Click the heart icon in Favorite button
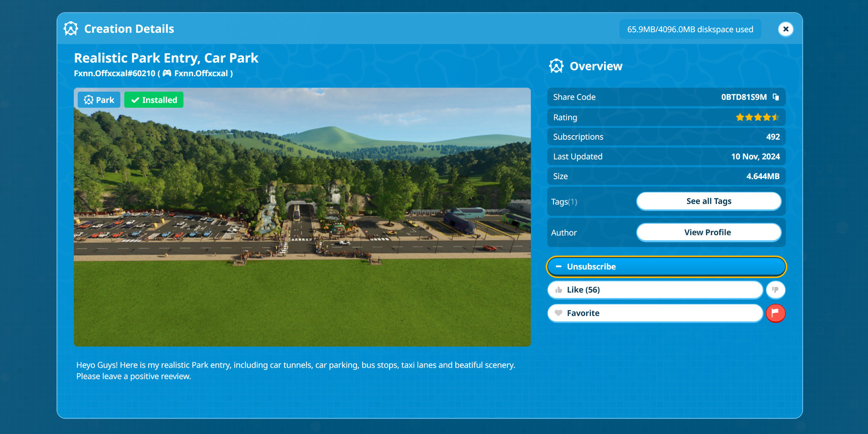Image resolution: width=868 pixels, height=434 pixels. 558,313
